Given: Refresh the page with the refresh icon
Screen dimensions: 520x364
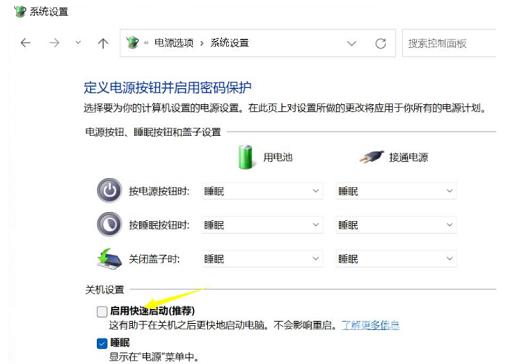Looking at the screenshot, I should [380, 43].
